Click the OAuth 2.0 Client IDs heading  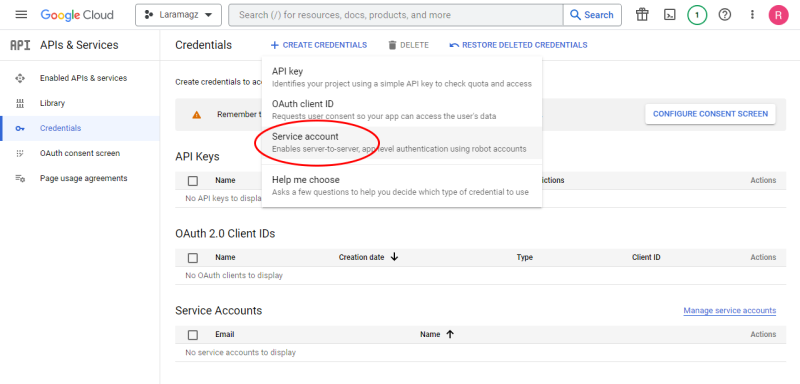point(225,234)
